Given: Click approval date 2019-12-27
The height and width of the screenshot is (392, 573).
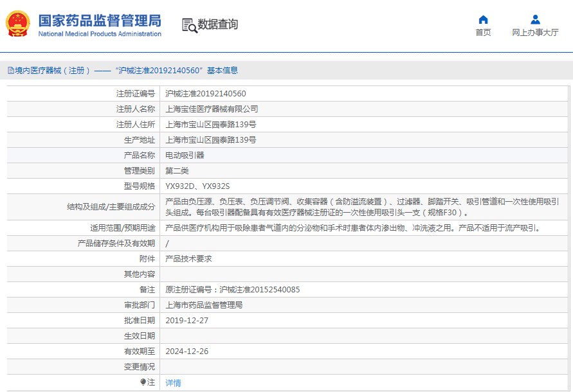Looking at the screenshot, I should tap(186, 321).
